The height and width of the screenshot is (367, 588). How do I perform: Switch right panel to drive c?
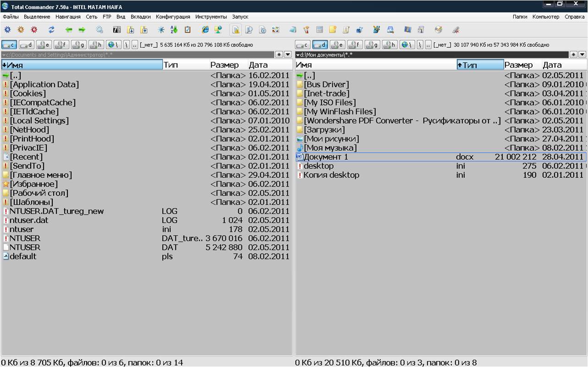[x=303, y=45]
